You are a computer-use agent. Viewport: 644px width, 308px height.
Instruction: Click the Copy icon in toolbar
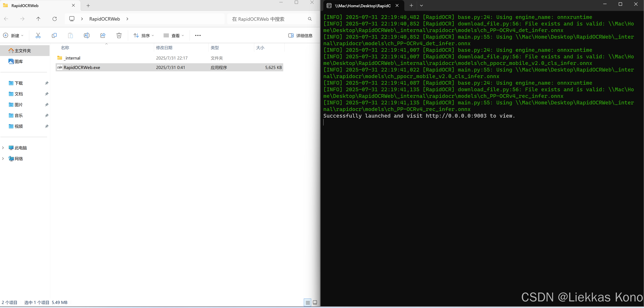54,36
